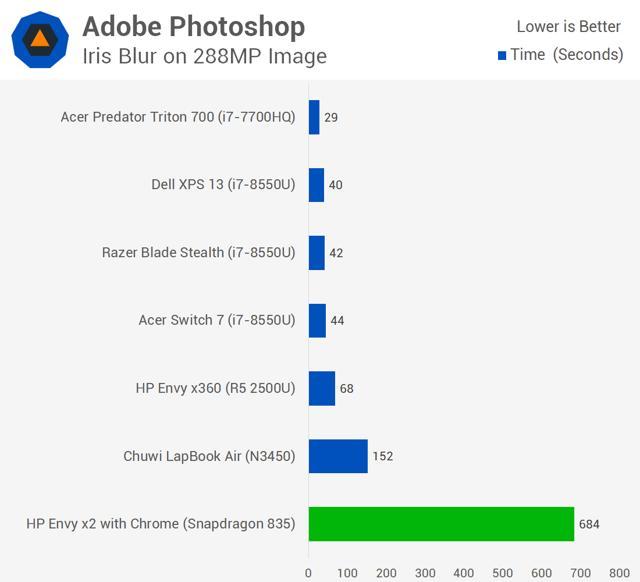
Task: Select the 400 axis tick label
Action: click(x=463, y=574)
